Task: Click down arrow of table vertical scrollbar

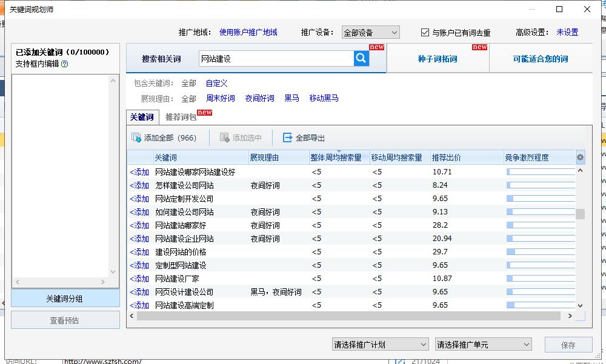Action: (580, 306)
